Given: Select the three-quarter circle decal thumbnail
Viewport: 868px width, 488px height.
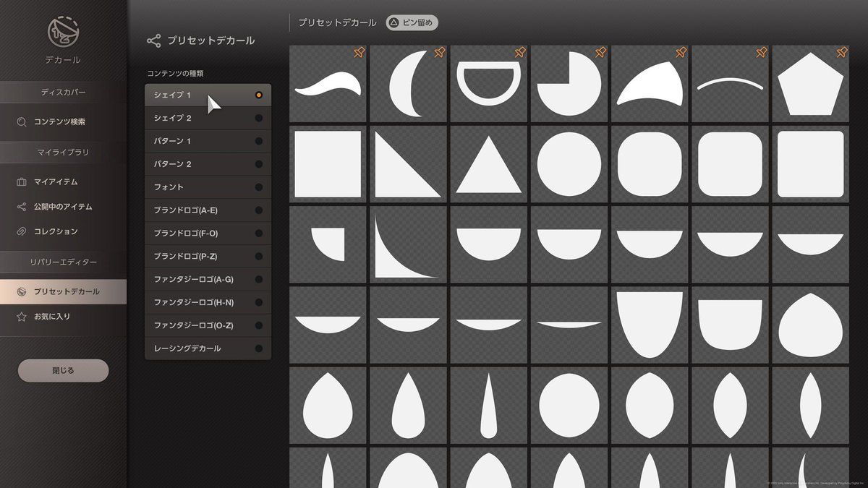Looking at the screenshot, I should (x=569, y=84).
